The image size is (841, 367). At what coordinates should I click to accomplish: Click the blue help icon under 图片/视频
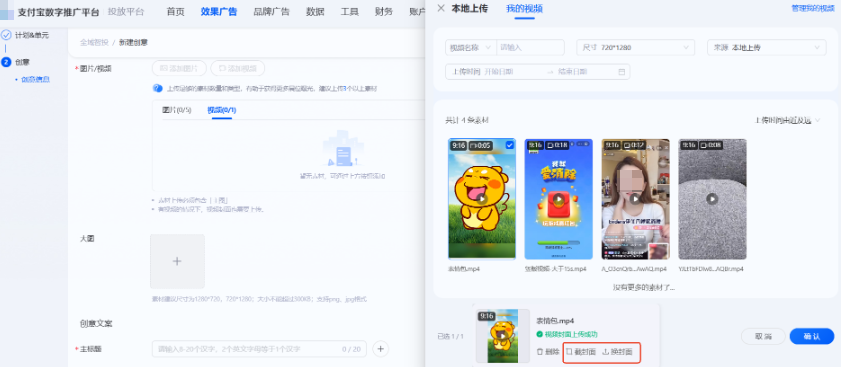pos(157,88)
